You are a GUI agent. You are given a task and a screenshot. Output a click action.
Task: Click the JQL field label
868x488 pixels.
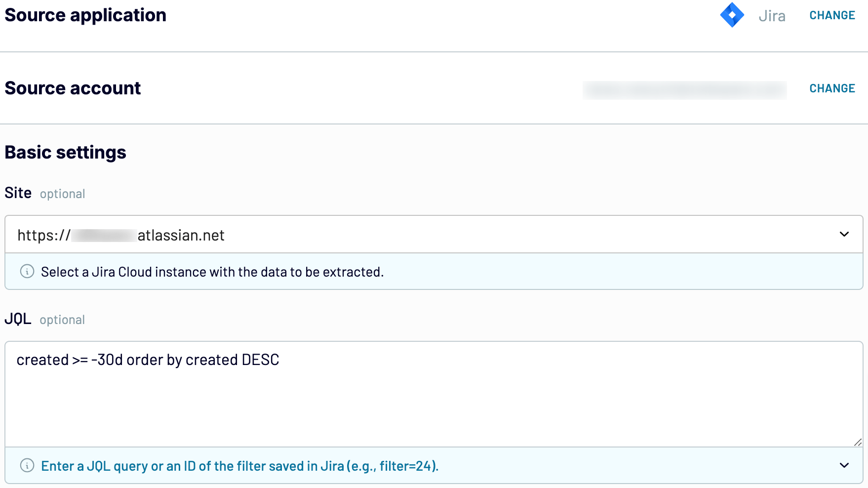[18, 319]
